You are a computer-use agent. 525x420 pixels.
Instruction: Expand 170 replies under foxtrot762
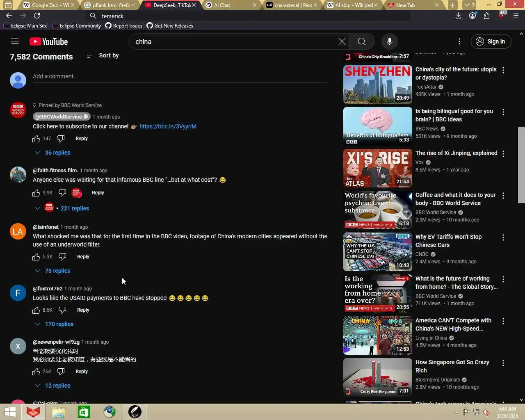coord(54,324)
